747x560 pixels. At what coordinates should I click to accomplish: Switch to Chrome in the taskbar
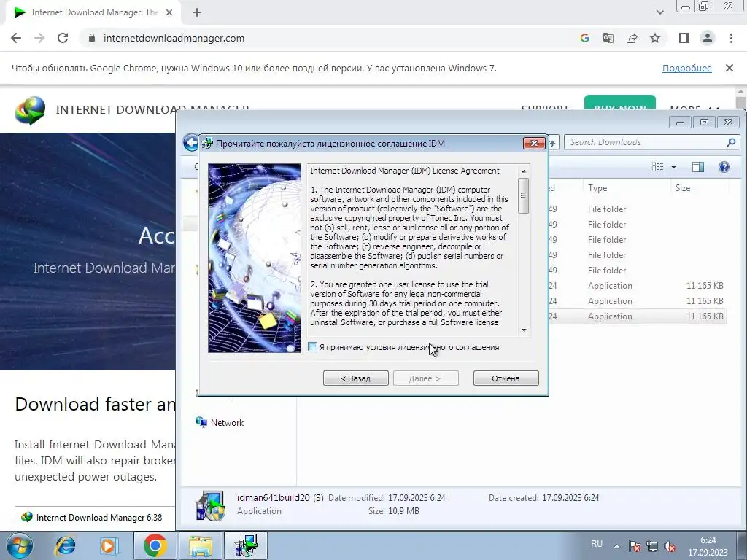tap(155, 545)
